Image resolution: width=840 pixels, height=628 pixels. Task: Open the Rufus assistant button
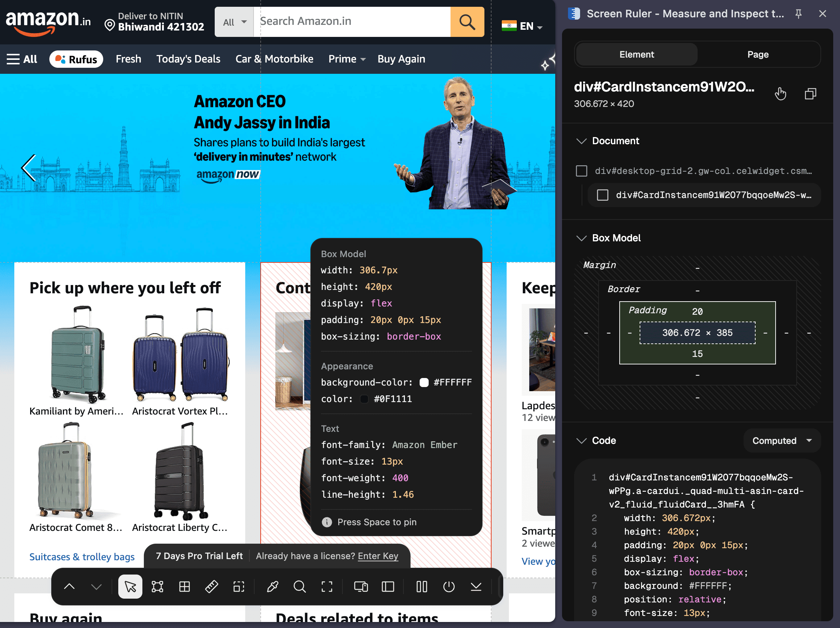76,59
